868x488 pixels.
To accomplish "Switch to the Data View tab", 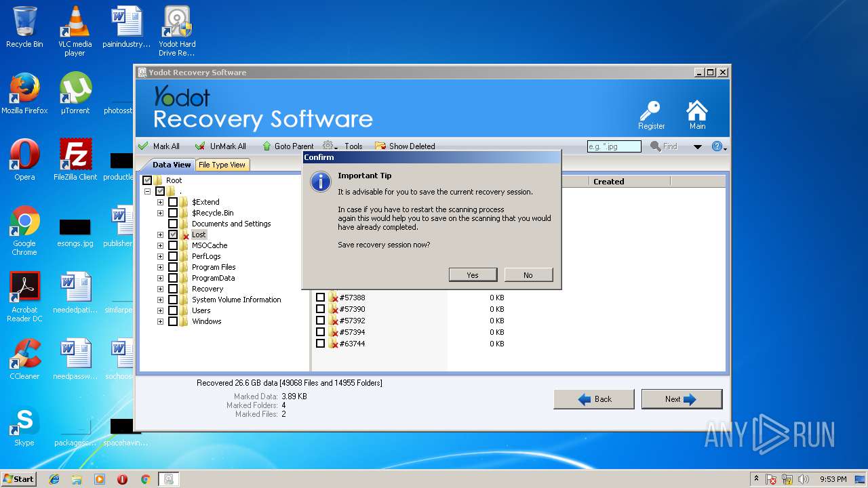I will (172, 165).
